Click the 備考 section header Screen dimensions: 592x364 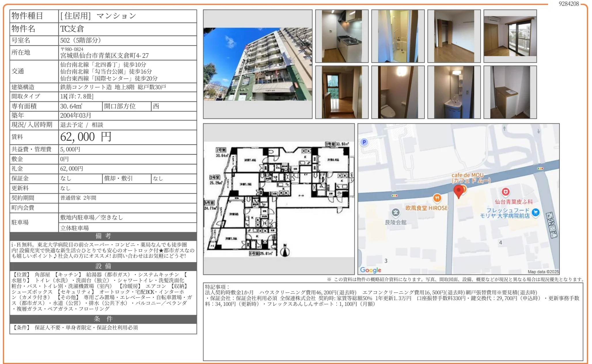(103, 236)
